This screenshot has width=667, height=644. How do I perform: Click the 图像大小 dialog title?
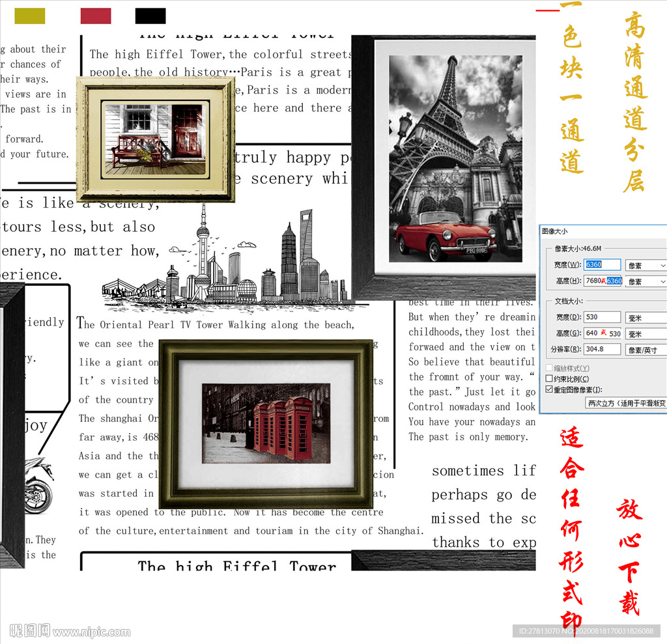[x=555, y=231]
